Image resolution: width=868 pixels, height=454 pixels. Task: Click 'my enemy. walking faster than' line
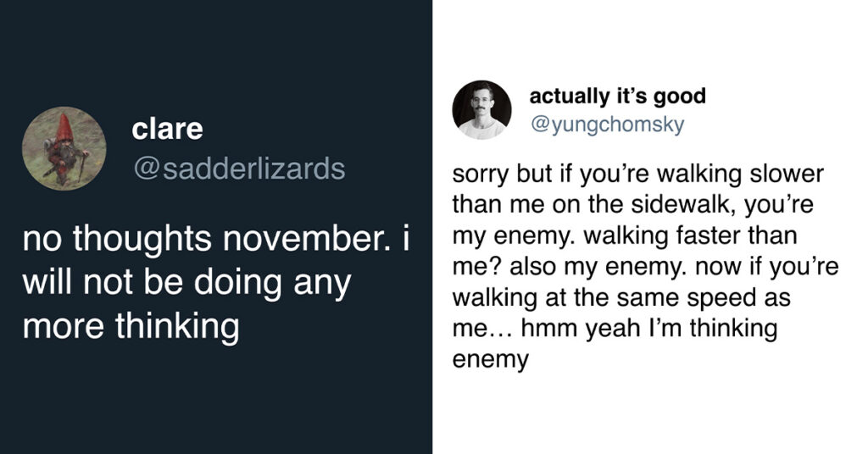pyautogui.click(x=625, y=236)
